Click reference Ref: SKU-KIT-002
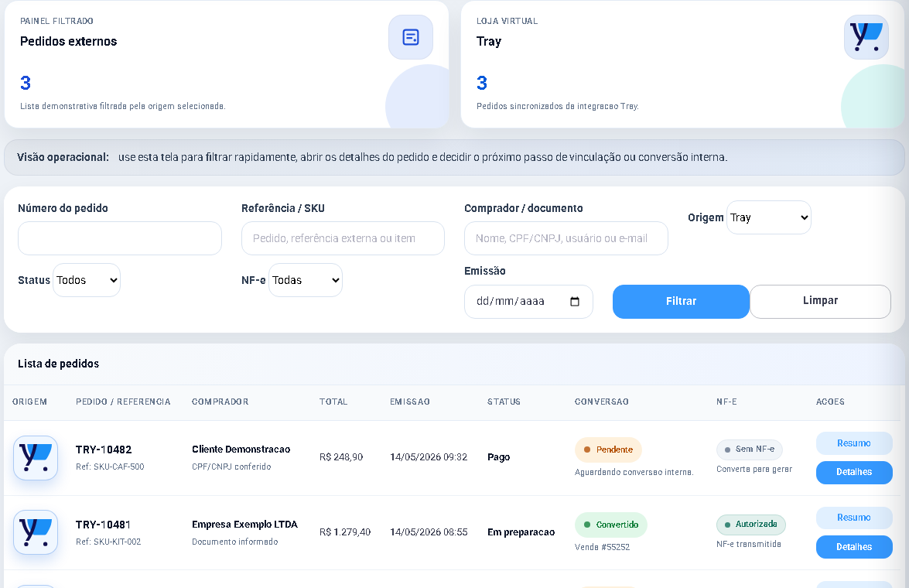 coord(108,542)
